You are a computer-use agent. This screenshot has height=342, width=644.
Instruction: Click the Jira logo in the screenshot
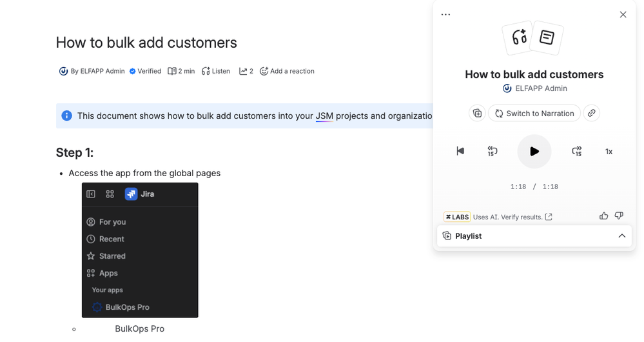131,194
